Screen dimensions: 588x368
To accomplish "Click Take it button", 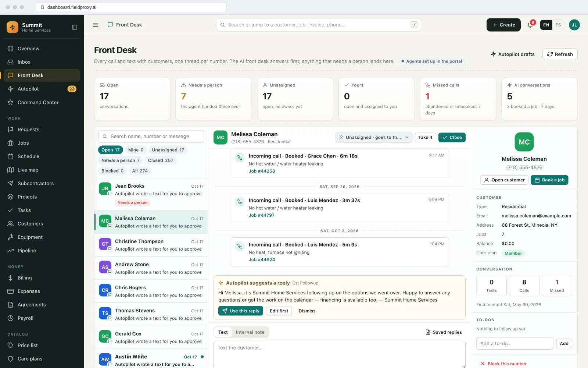I will coord(425,138).
